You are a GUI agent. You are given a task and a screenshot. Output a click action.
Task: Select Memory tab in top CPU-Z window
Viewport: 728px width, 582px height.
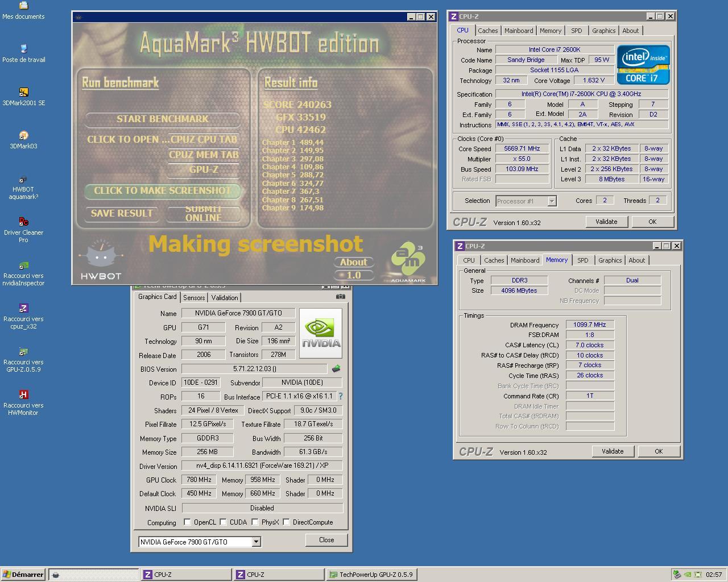coord(550,31)
